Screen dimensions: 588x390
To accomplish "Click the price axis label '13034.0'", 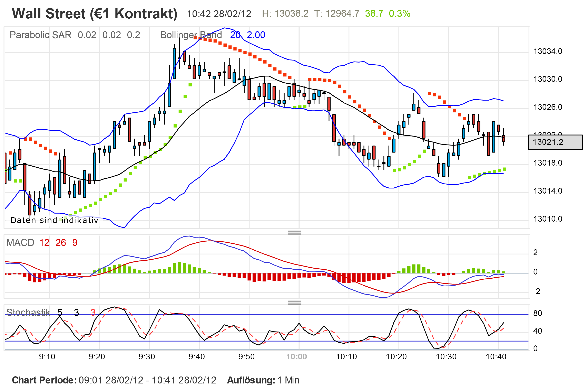I will [548, 52].
